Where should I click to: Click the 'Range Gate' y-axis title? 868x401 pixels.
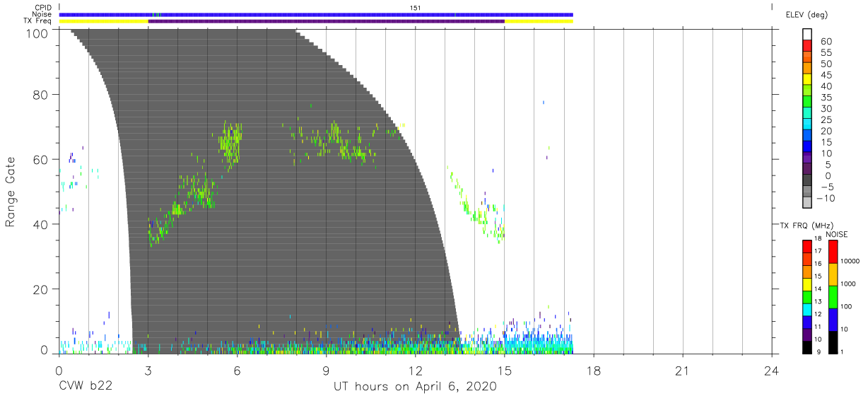tap(11, 192)
